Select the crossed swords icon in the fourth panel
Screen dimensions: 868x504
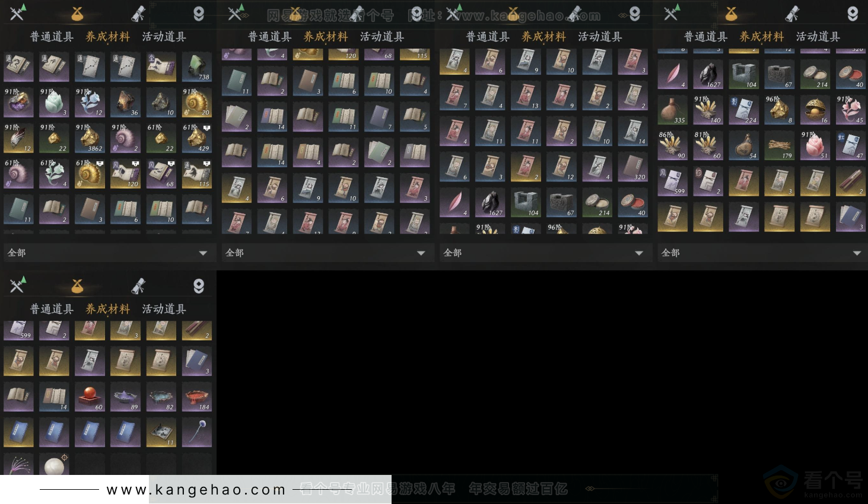[672, 12]
